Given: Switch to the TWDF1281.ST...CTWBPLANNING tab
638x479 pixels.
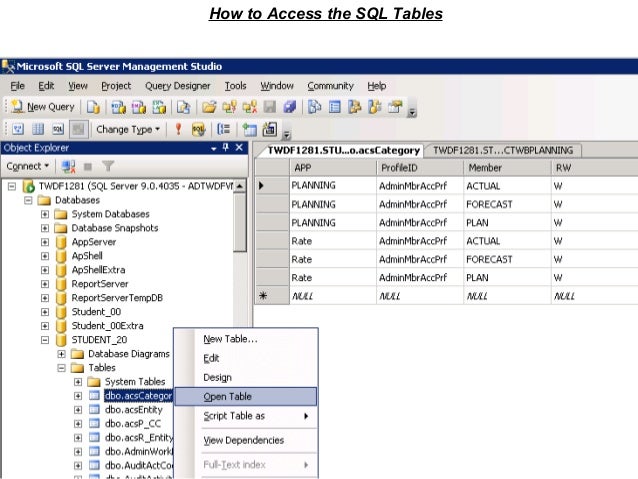Looking at the screenshot, I should pyautogui.click(x=503, y=150).
